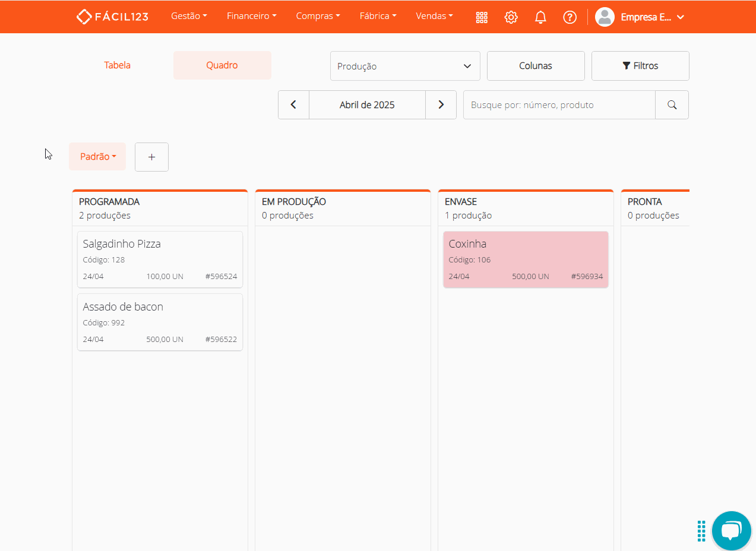Click the user avatar icon
The width and height of the screenshot is (756, 551).
pyautogui.click(x=605, y=17)
